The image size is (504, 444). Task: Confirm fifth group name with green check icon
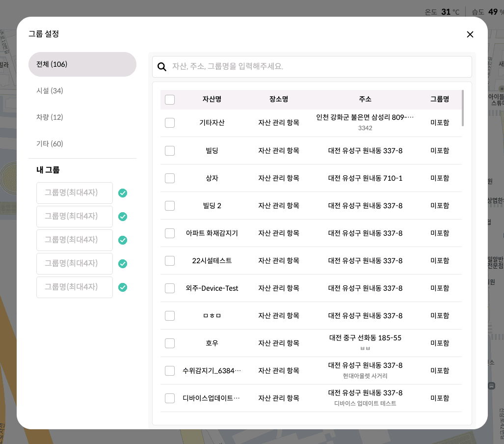123,287
